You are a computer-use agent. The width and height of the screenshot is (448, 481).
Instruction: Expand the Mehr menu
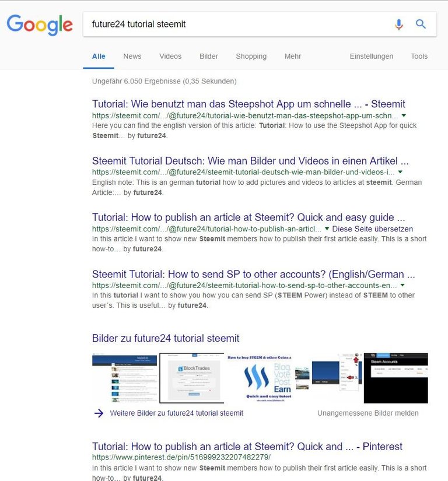pyautogui.click(x=293, y=57)
